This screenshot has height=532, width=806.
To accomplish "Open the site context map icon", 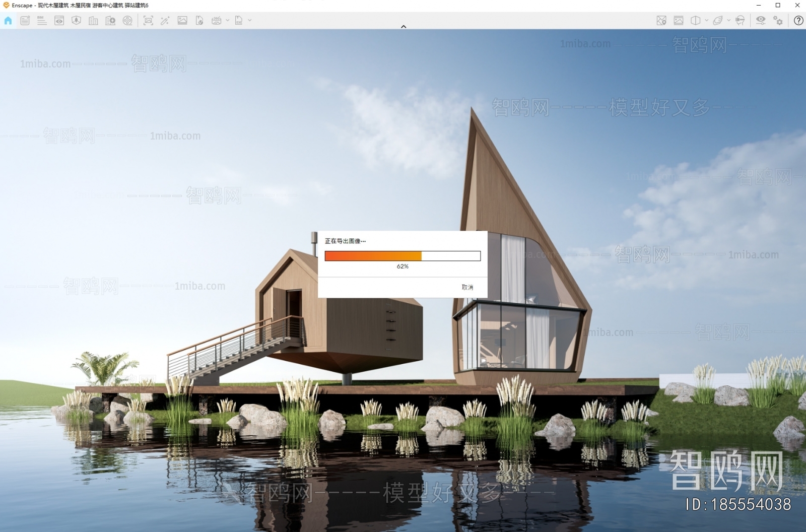I will [x=661, y=21].
